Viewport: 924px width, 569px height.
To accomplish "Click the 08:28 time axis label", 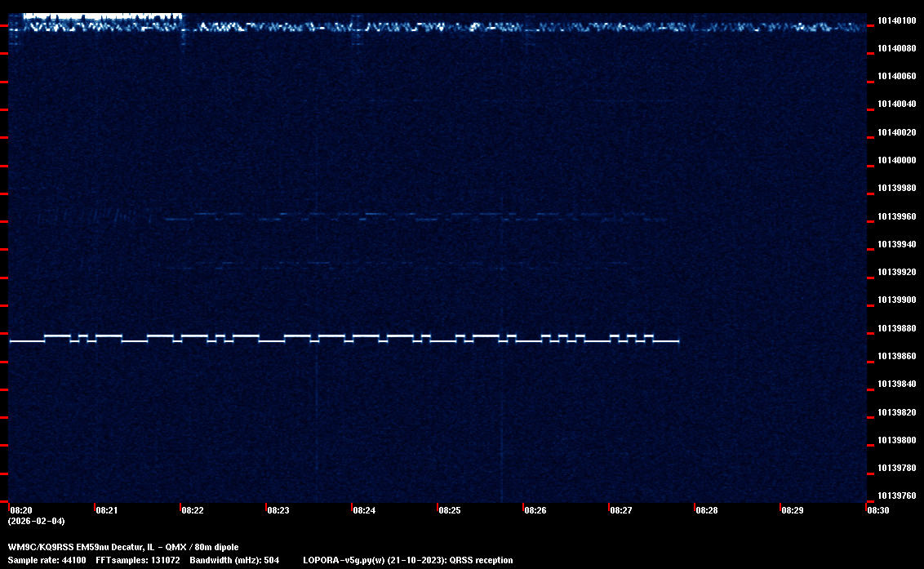I will coord(706,510).
